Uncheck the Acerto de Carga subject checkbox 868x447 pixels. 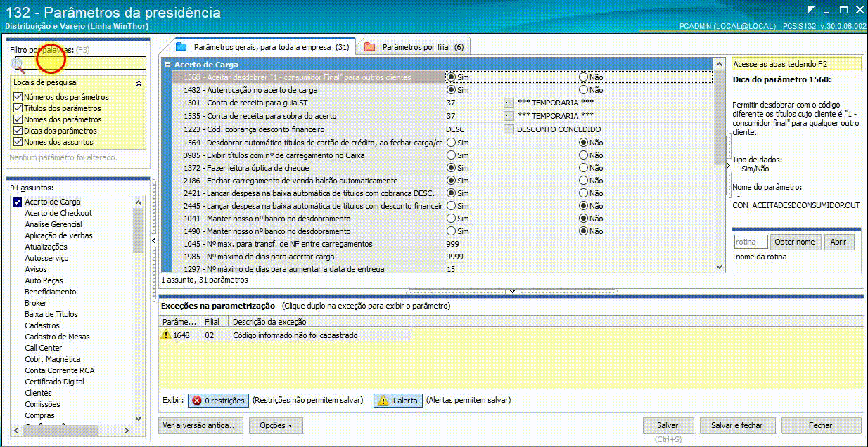(x=18, y=202)
